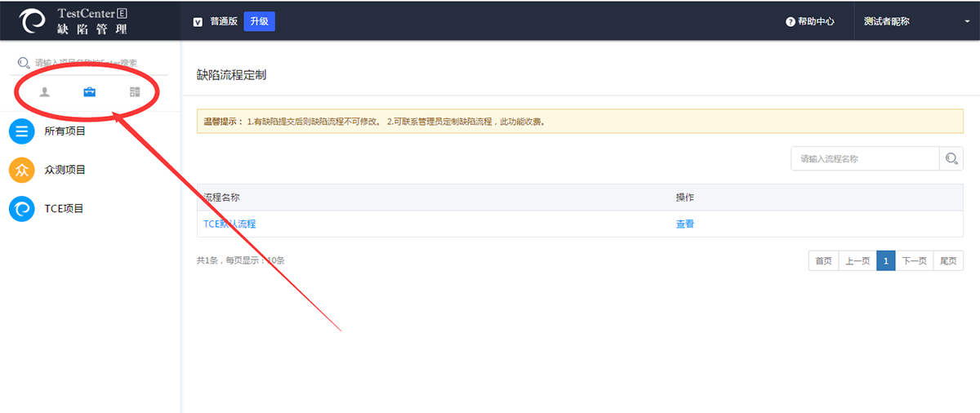The image size is (980, 413).
Task: Click the person icon in the sidebar
Action: 45,92
